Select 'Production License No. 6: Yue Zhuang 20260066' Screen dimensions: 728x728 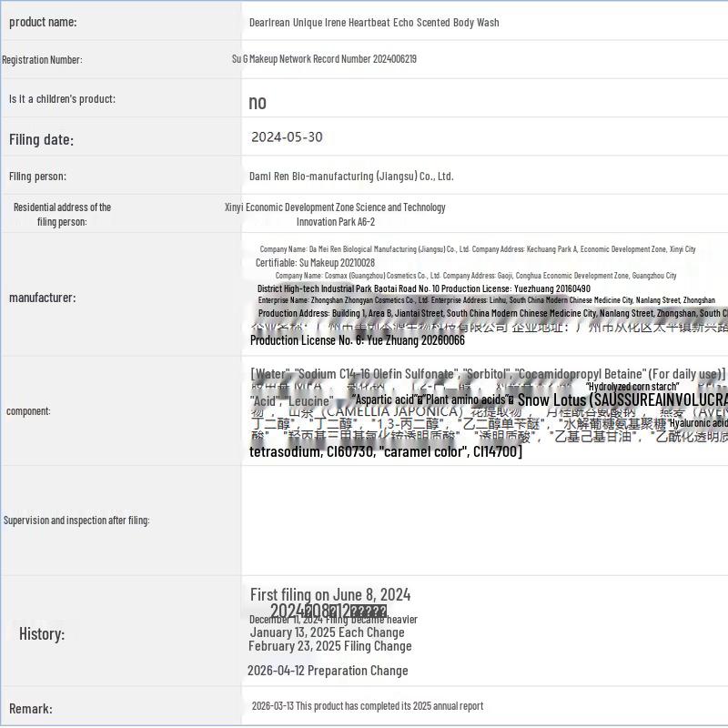pyautogui.click(x=358, y=340)
